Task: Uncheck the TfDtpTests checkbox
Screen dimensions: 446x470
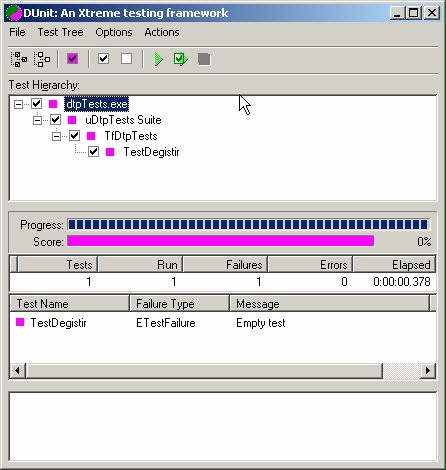Action: 74,136
